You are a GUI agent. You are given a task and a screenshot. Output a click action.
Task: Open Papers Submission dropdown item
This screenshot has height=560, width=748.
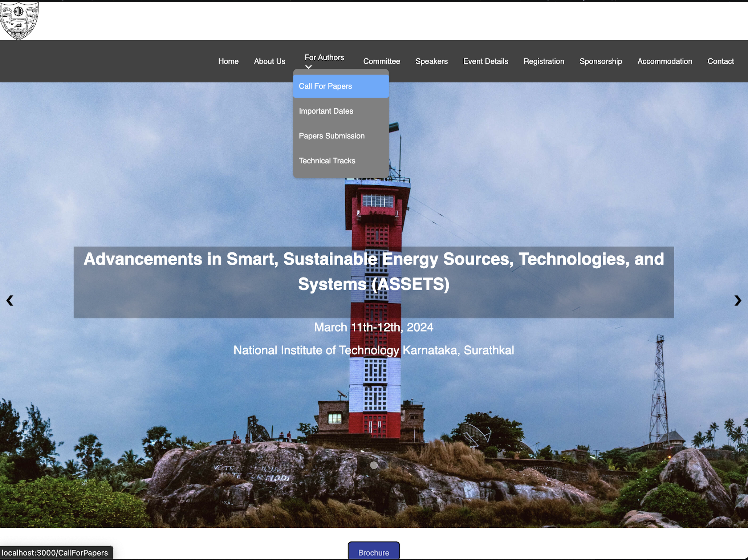pyautogui.click(x=332, y=136)
